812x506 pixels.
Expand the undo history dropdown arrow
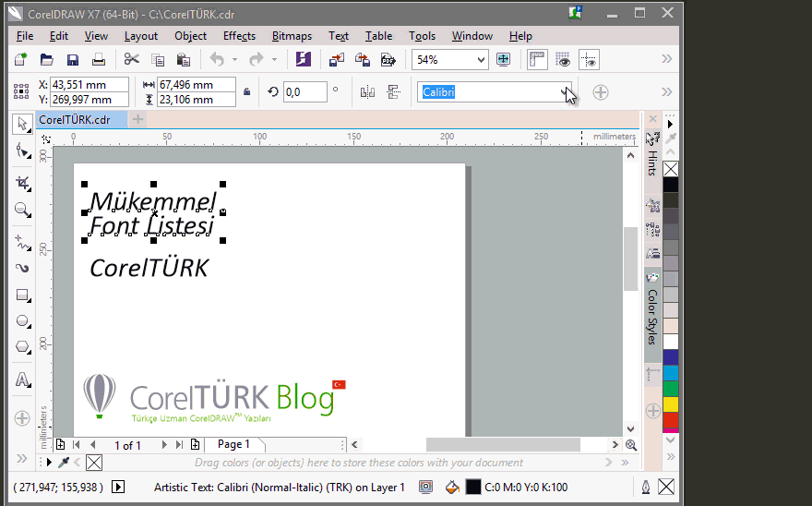point(234,60)
